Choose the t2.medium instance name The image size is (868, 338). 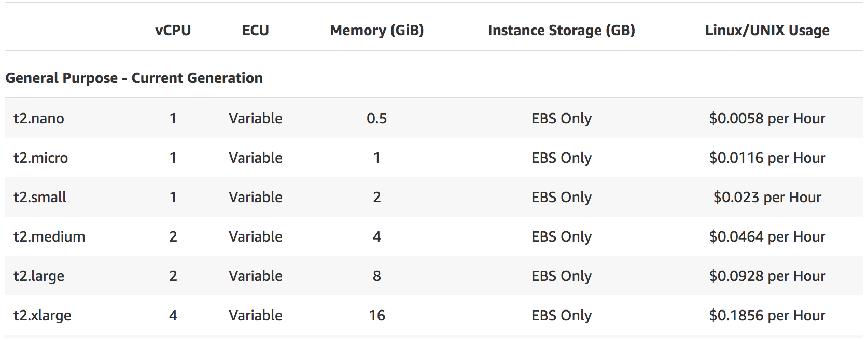(49, 237)
